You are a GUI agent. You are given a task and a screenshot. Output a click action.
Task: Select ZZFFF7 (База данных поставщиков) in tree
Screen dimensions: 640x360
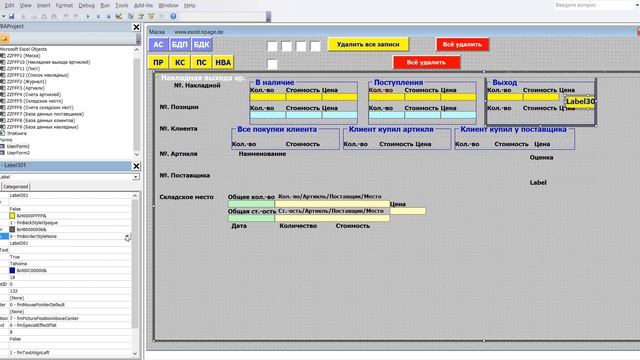(42, 114)
